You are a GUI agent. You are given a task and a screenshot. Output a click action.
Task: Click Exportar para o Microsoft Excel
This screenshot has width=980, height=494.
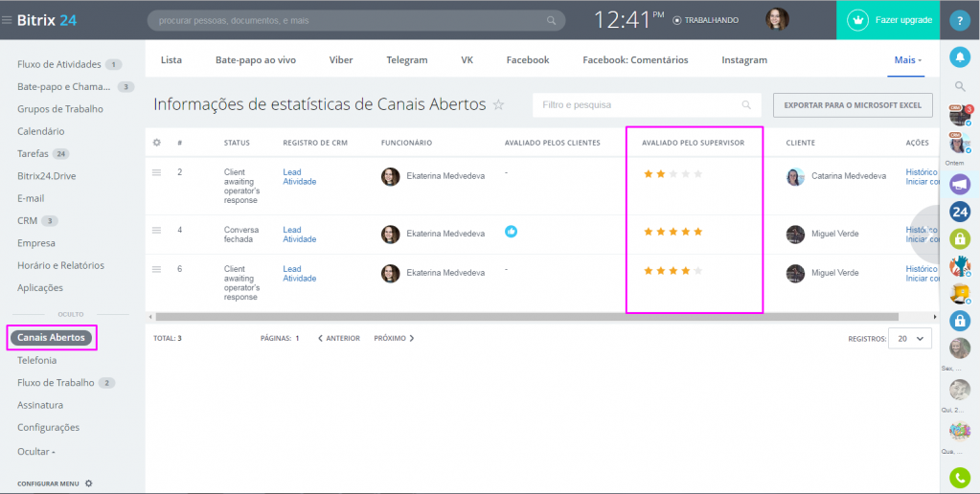[853, 105]
